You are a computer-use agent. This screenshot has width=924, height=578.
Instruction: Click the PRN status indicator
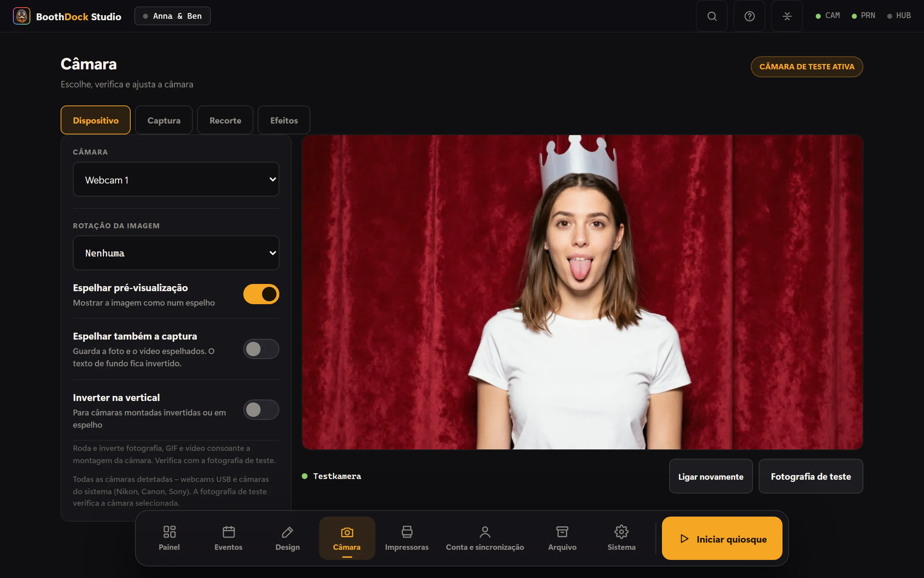tap(863, 16)
